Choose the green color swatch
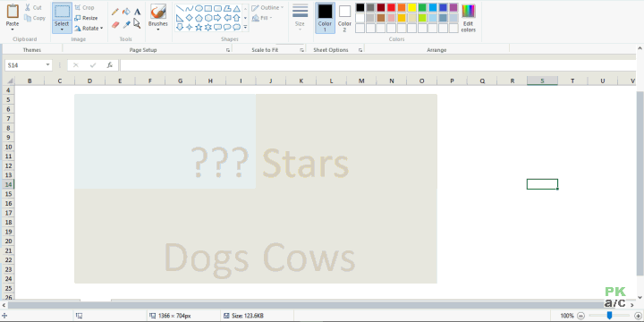The width and height of the screenshot is (644, 322). click(x=422, y=7)
